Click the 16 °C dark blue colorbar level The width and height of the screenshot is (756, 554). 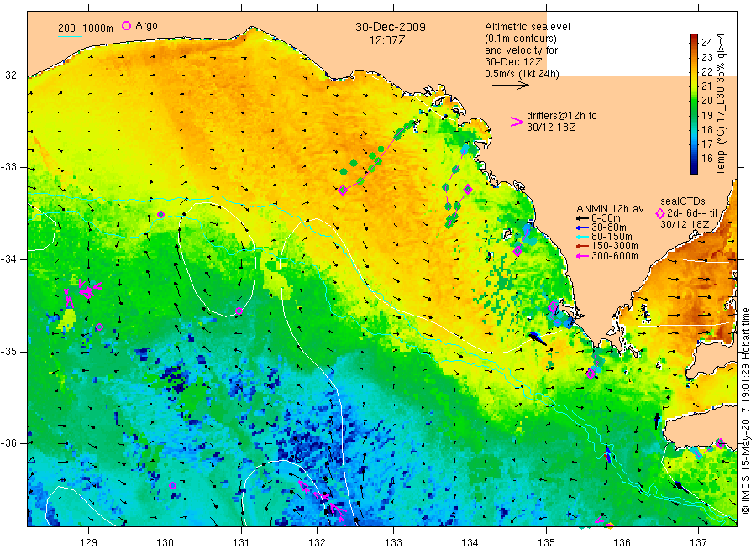[x=695, y=159]
